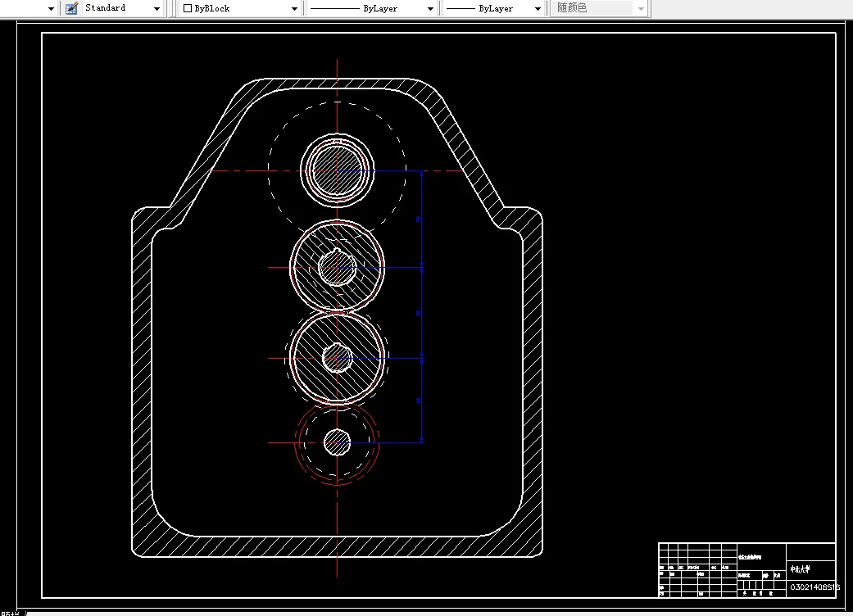This screenshot has height=616, width=853.
Task: Select the blue vertical dimension line
Action: tap(422, 306)
